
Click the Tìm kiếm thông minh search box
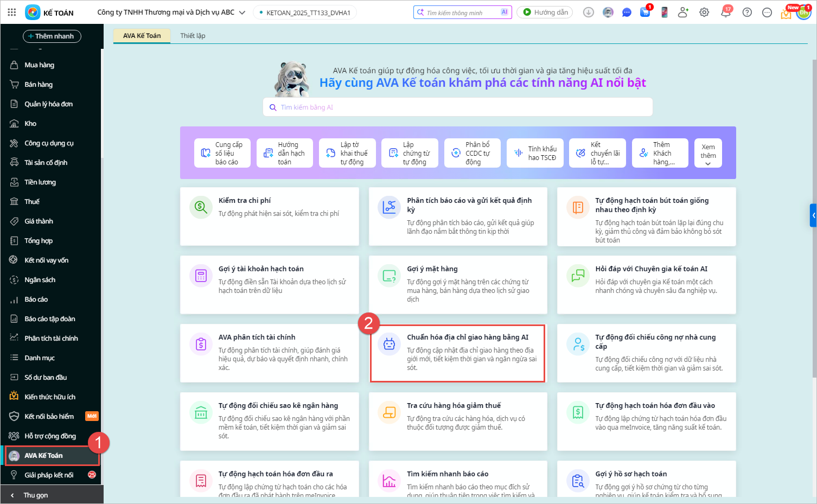pyautogui.click(x=462, y=12)
